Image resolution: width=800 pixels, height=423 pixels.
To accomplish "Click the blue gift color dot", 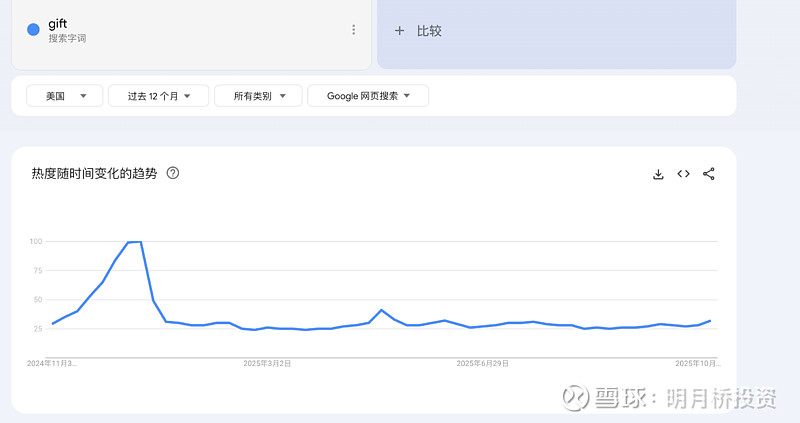I will tap(33, 30).
